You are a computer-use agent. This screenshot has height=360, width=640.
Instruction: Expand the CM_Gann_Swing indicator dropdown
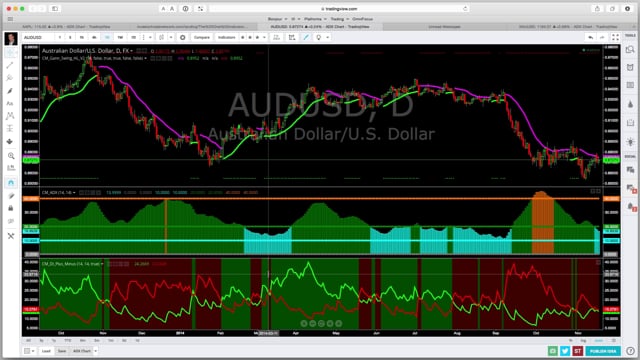tap(146, 58)
